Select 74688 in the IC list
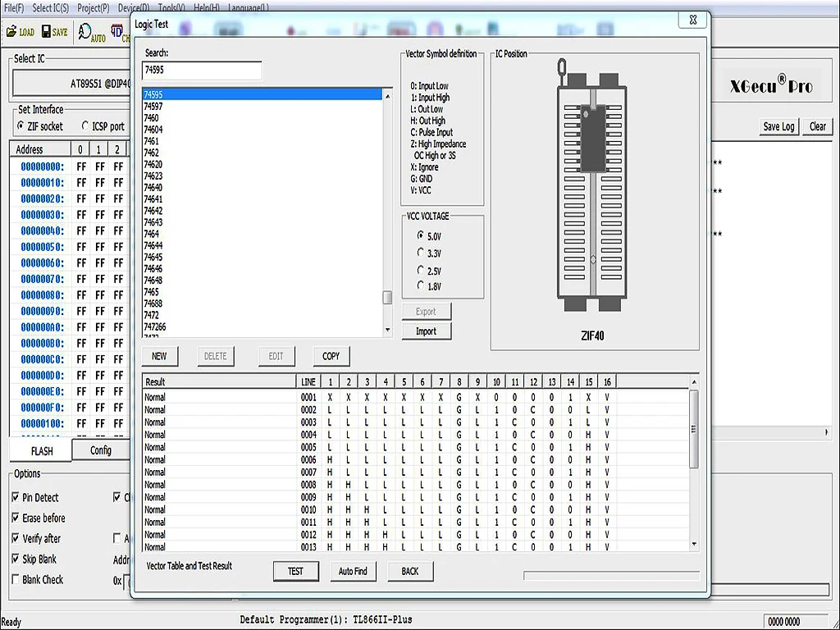 coord(262,304)
